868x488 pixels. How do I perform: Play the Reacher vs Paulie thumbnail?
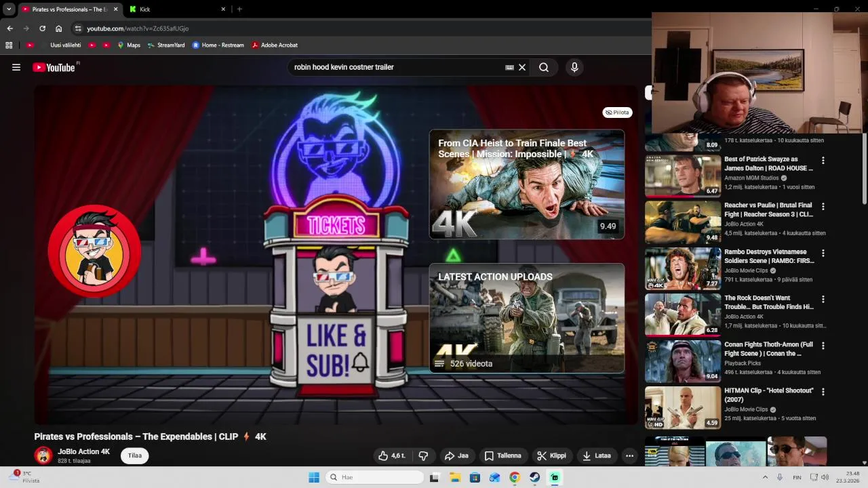pos(683,222)
